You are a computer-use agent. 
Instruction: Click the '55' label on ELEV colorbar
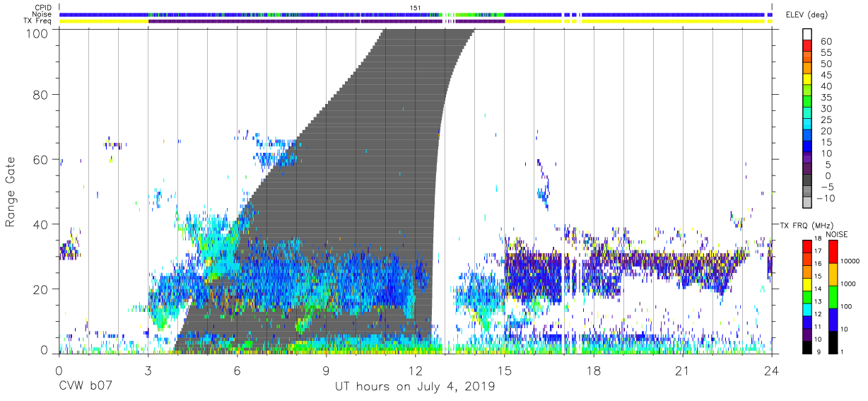(x=827, y=53)
